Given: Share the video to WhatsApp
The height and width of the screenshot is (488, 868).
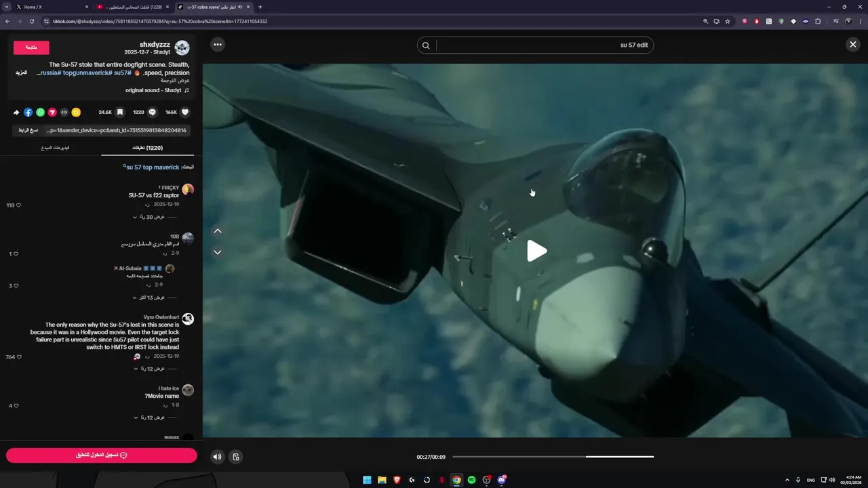Looking at the screenshot, I should [40, 113].
